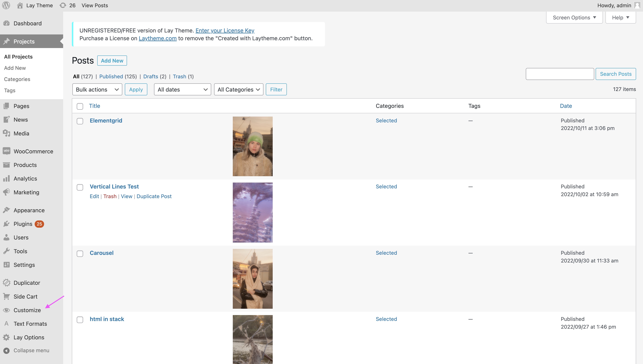Open All Projects submenu item
Image resolution: width=643 pixels, height=364 pixels.
pos(18,57)
